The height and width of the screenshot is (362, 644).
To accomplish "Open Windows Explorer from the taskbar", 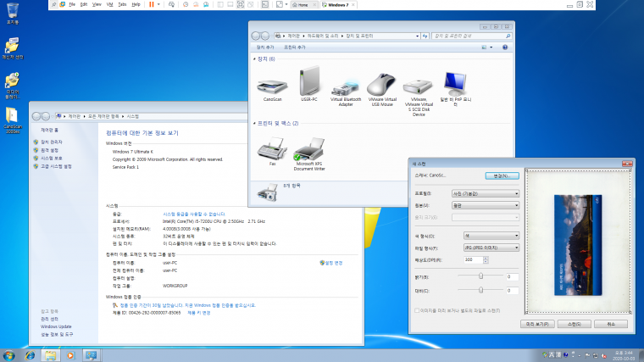I will (50, 355).
